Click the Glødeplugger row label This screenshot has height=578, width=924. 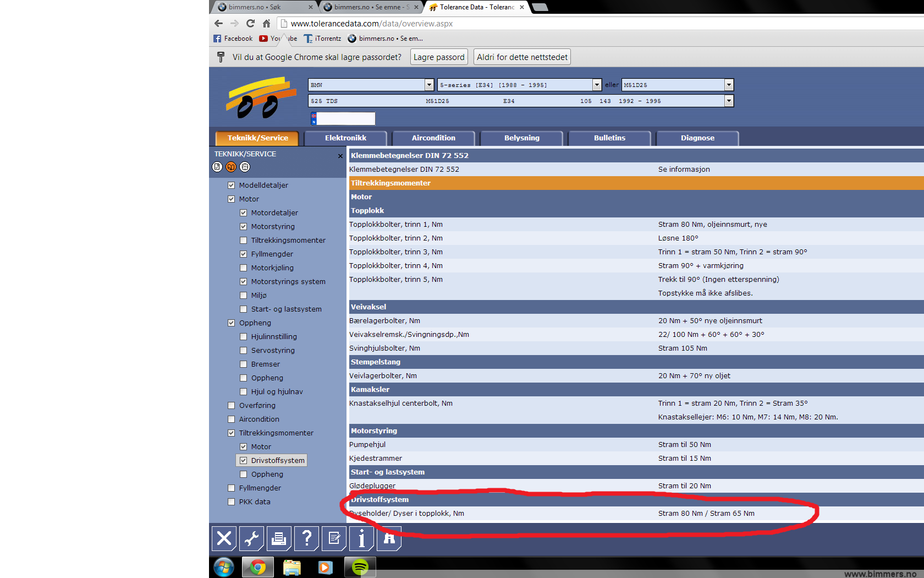(x=372, y=486)
